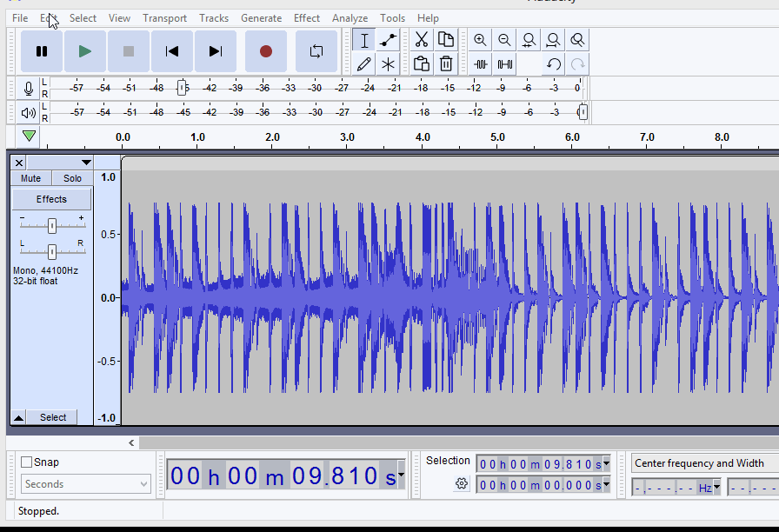Open selection settings gear icon

[x=462, y=483]
